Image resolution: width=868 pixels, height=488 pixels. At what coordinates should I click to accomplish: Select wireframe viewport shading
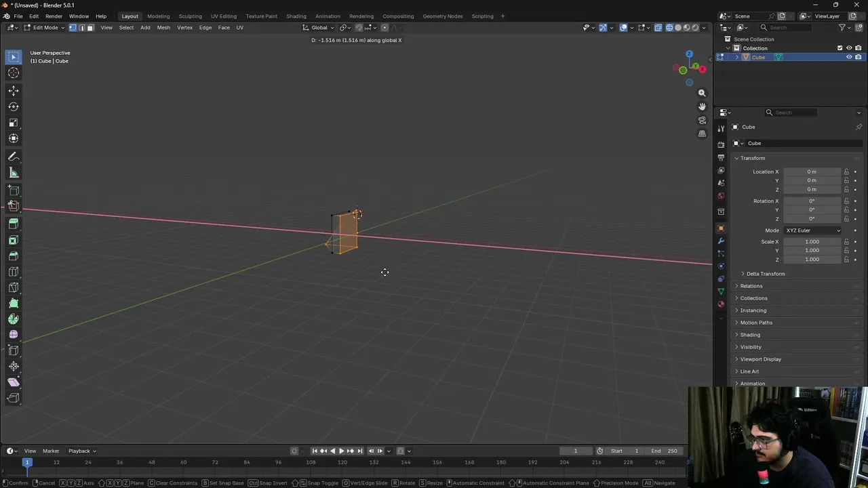pos(669,28)
